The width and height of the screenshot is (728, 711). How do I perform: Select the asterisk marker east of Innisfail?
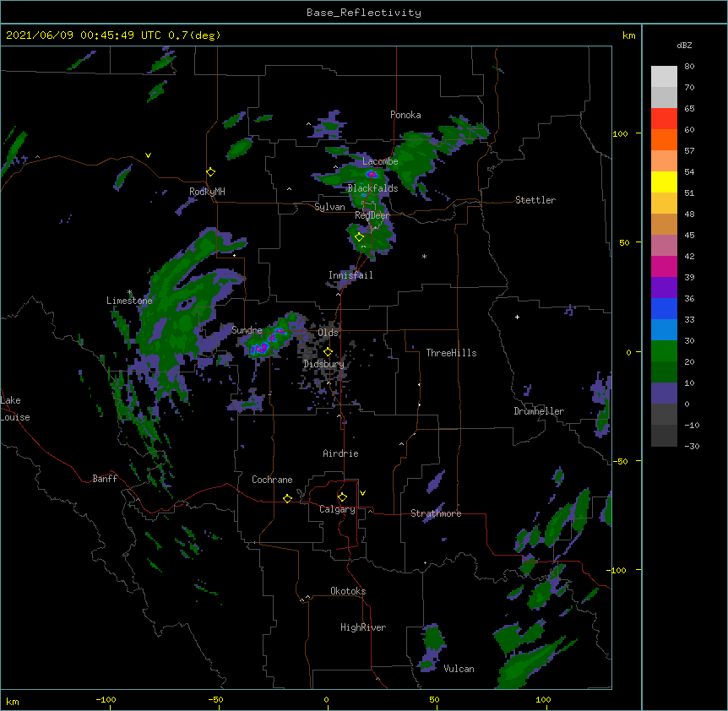coord(424,256)
